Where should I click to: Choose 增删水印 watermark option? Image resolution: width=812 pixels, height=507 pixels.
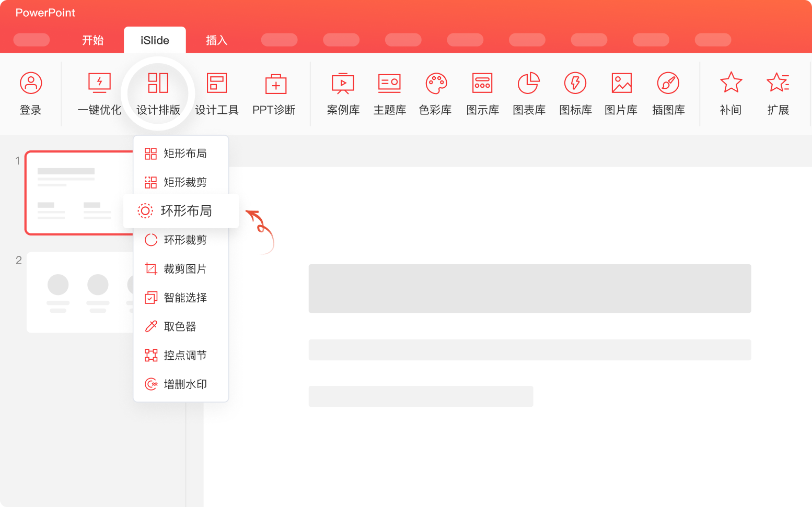181,384
